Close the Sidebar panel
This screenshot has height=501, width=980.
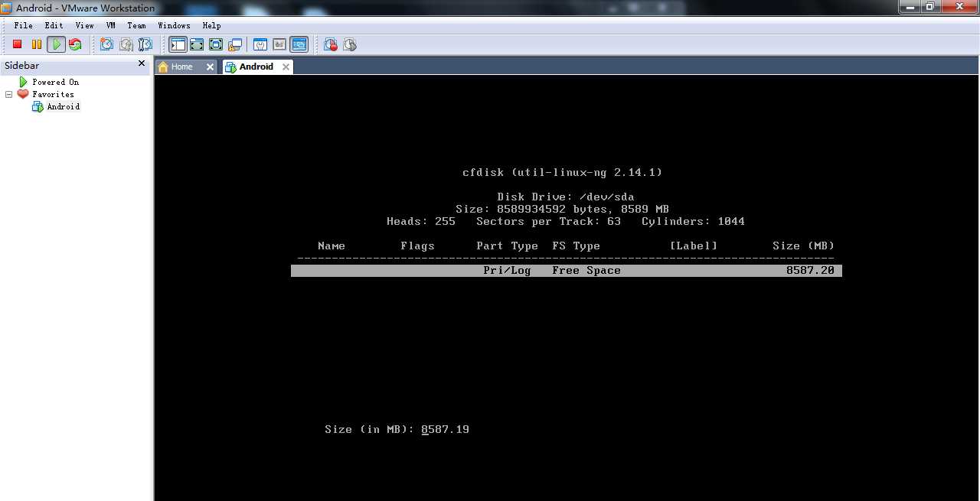(142, 63)
